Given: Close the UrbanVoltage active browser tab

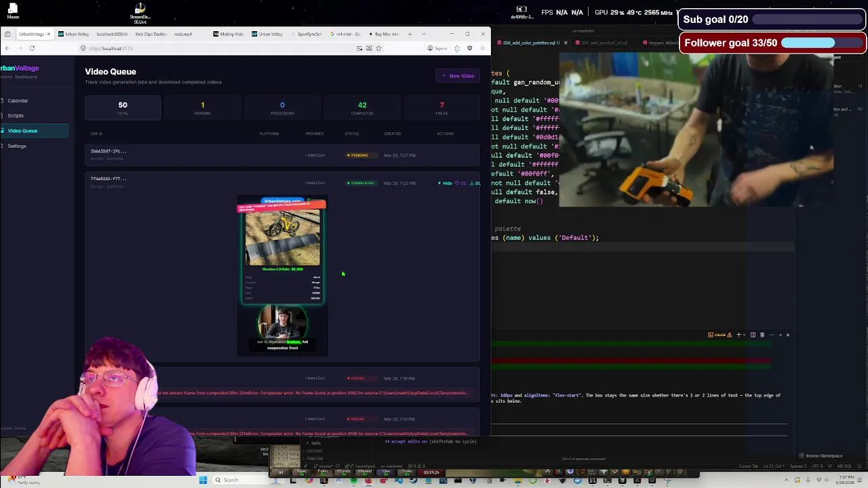Looking at the screenshot, I should (48, 34).
